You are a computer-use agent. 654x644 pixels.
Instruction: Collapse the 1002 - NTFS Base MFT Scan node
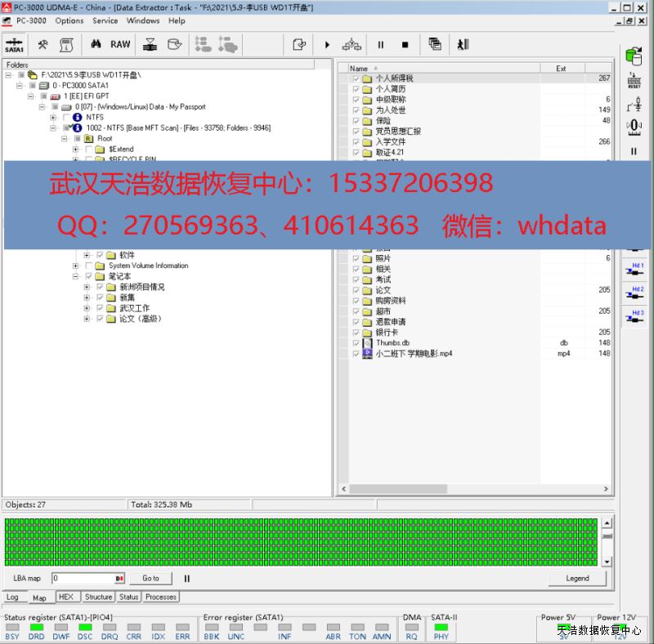click(x=53, y=128)
